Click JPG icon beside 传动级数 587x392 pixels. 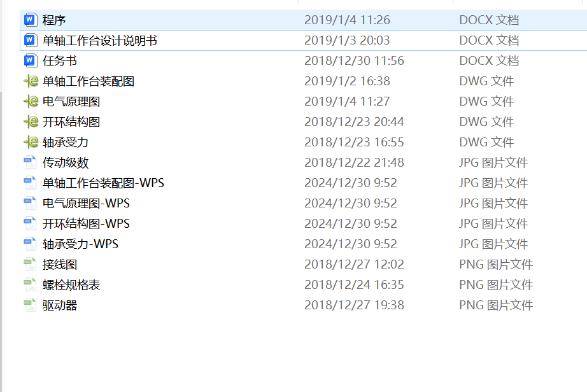pyautogui.click(x=30, y=162)
